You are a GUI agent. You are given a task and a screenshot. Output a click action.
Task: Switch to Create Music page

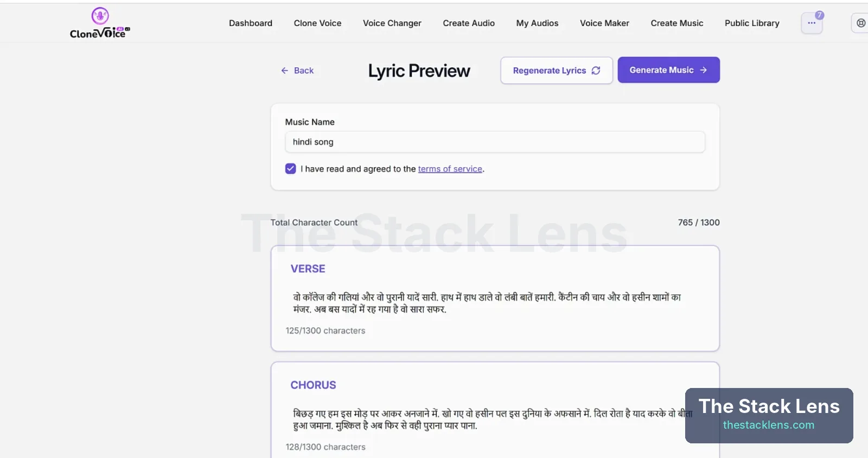pyautogui.click(x=677, y=23)
